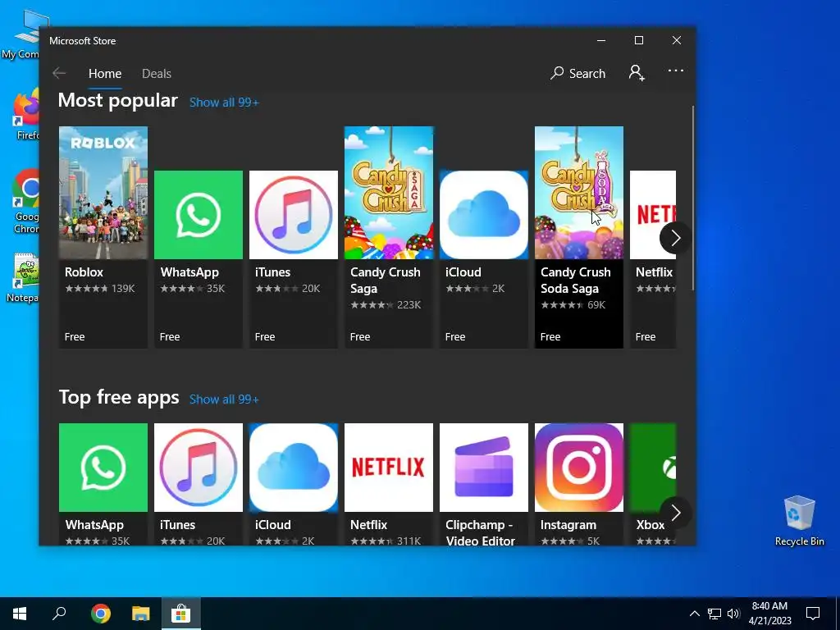
Task: Open the See more ellipsis menu
Action: [676, 71]
